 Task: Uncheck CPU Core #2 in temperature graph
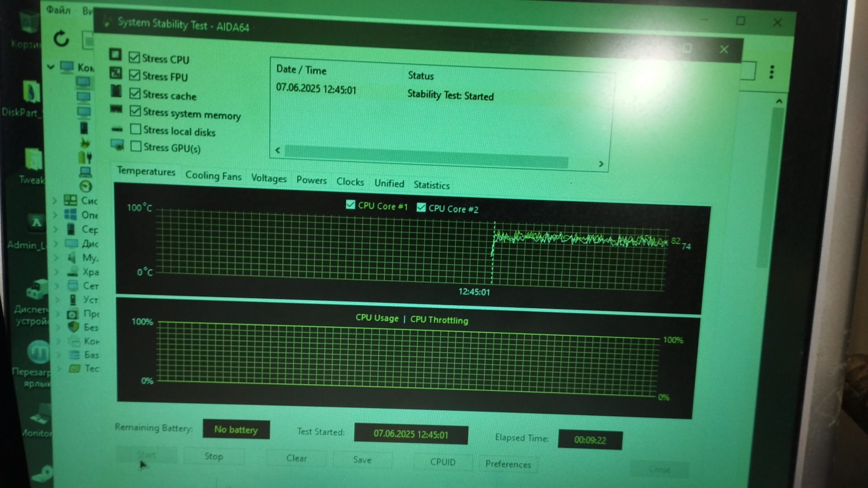(421, 207)
